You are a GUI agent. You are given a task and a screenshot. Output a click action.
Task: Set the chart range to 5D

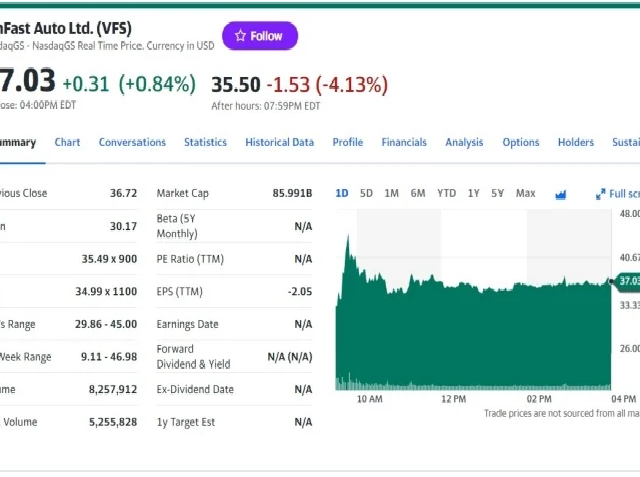click(x=366, y=193)
